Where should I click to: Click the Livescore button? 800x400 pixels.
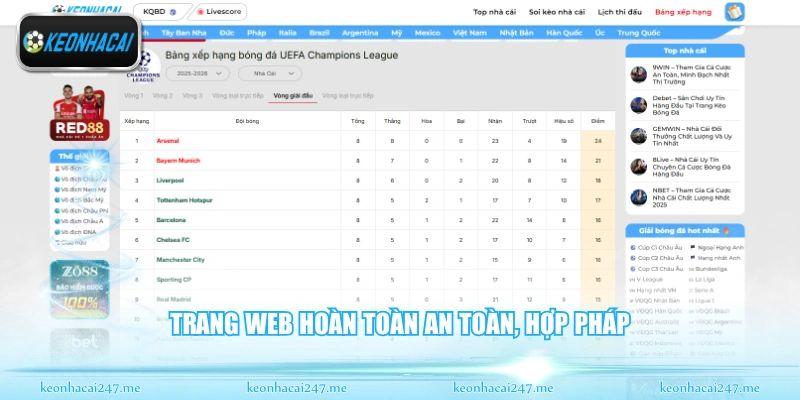point(219,12)
